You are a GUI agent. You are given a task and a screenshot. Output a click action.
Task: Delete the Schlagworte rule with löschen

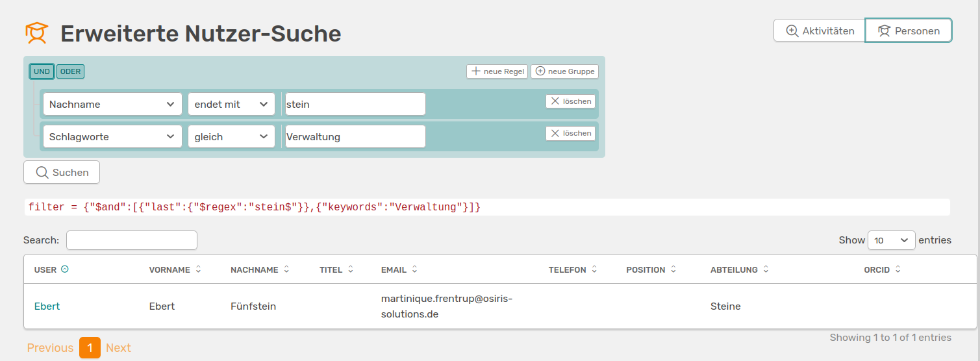570,133
